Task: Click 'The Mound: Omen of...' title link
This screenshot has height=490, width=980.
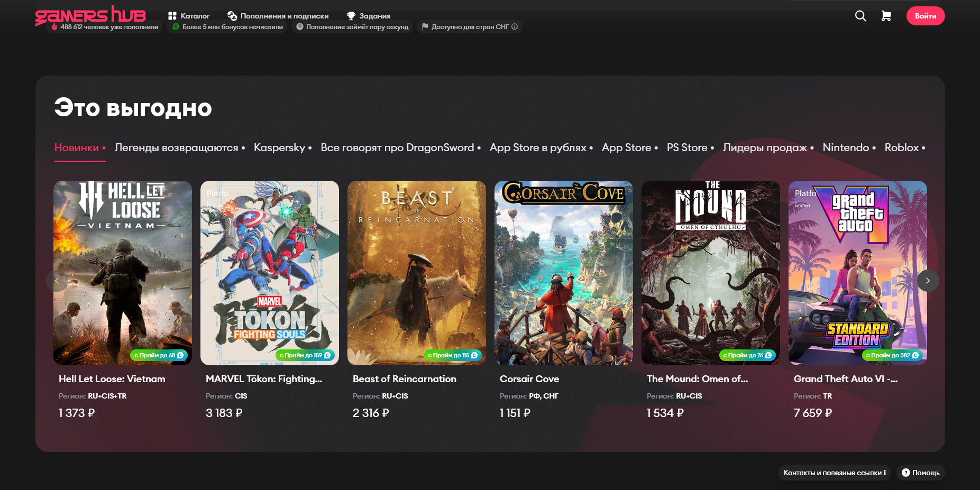Action: [698, 379]
